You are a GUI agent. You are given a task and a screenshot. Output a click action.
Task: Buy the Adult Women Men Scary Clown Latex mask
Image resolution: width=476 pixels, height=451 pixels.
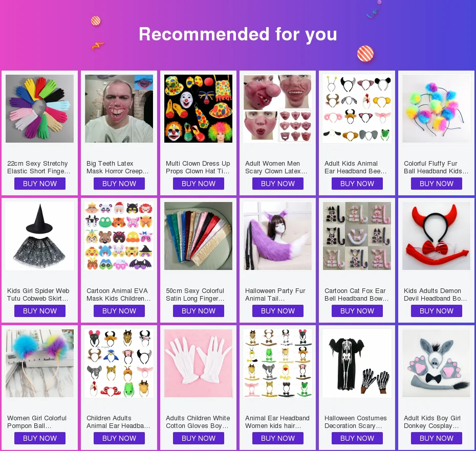click(278, 184)
